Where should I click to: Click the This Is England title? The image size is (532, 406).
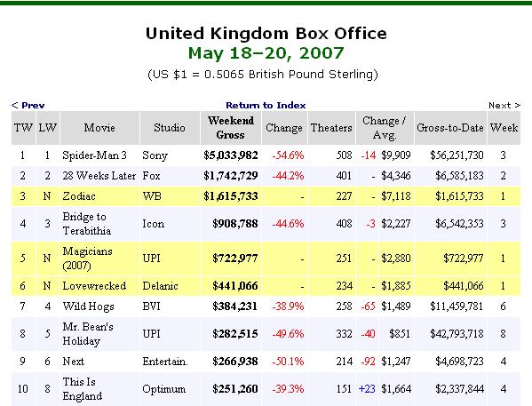pos(82,389)
